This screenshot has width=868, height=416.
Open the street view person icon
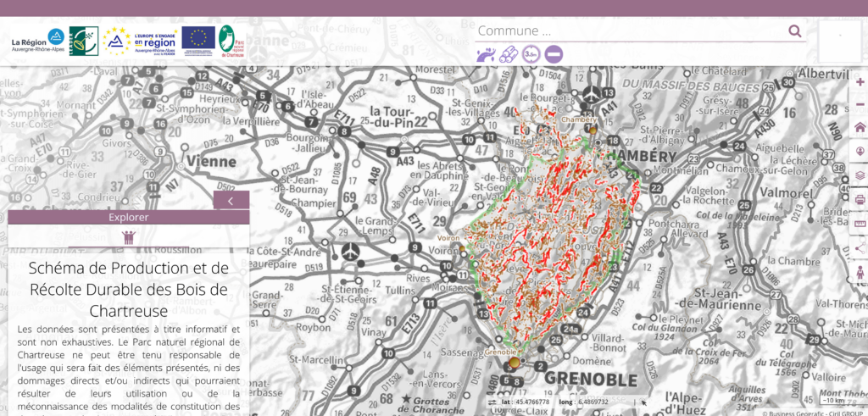tap(860, 272)
